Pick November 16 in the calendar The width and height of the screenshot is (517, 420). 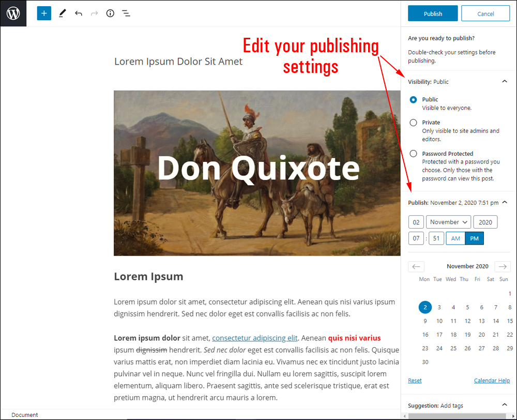pyautogui.click(x=425, y=335)
